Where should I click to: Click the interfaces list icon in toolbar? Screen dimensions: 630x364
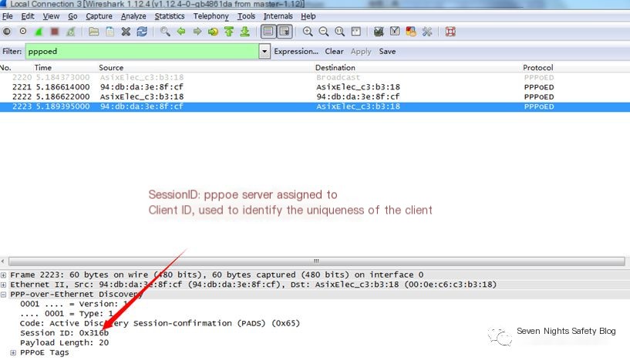click(x=7, y=32)
